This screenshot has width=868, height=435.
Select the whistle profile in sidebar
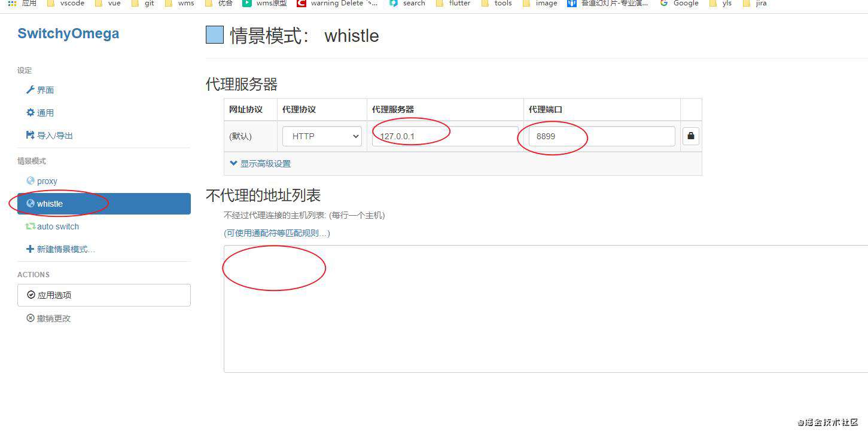point(103,204)
